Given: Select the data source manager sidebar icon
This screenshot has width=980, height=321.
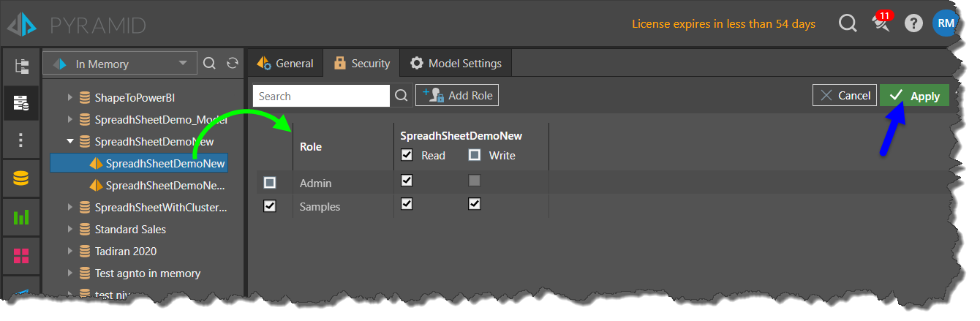Looking at the screenshot, I should pos(21,103).
